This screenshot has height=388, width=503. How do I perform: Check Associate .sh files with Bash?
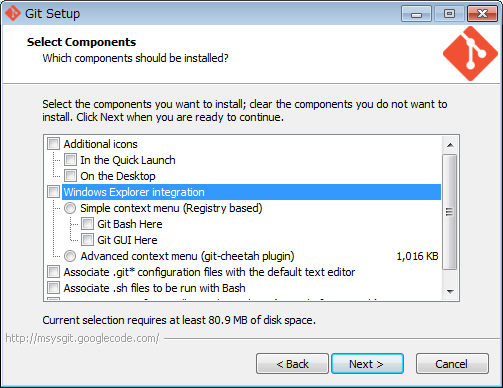point(53,288)
